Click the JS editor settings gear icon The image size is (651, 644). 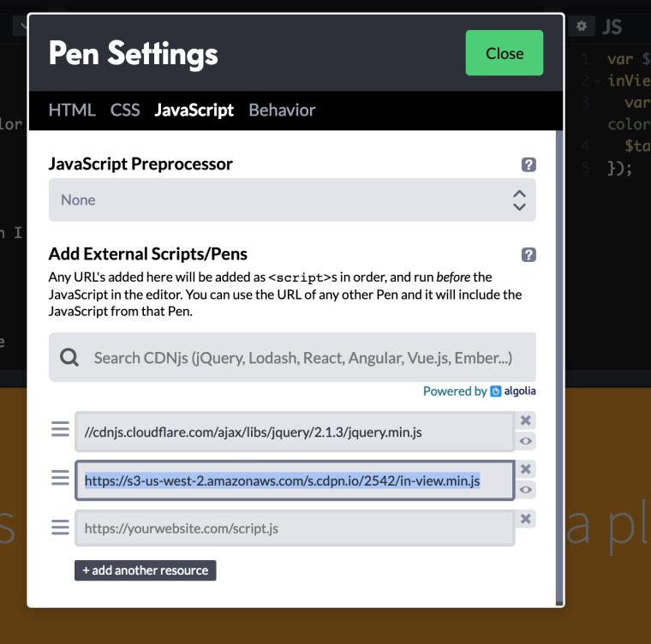(x=582, y=27)
